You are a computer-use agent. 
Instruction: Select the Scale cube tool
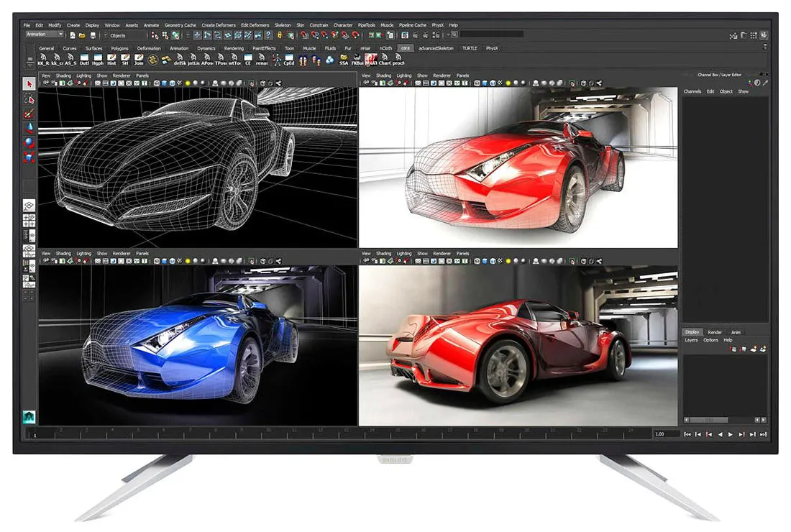29,157
